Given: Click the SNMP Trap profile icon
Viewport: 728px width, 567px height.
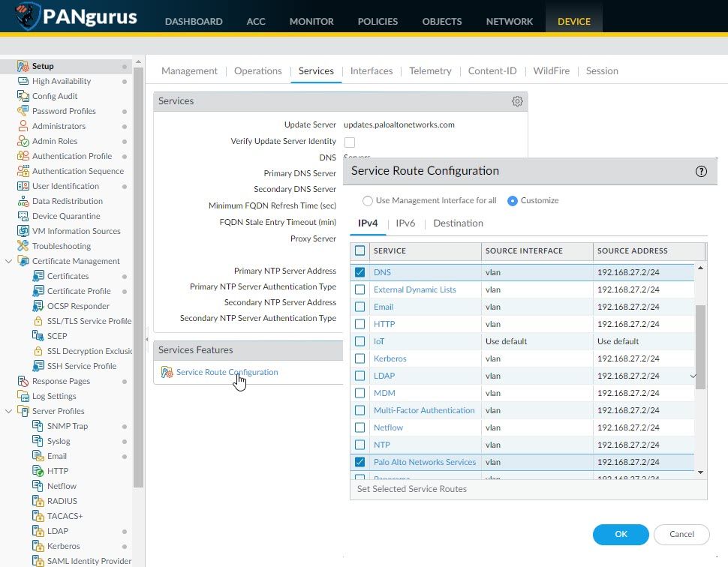Looking at the screenshot, I should [x=38, y=426].
